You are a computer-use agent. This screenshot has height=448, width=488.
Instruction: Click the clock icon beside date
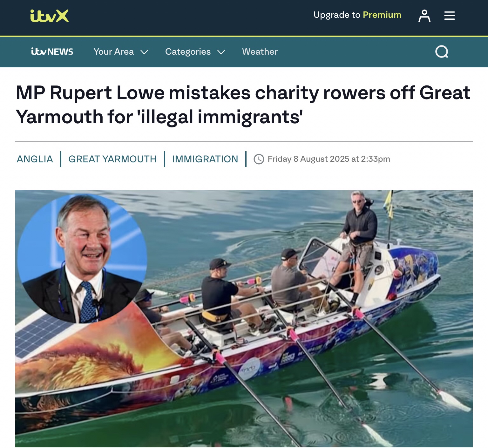(259, 159)
